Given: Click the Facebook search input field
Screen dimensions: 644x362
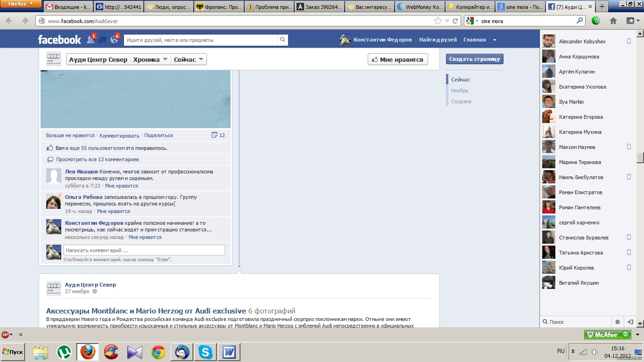Looking at the screenshot, I should [x=200, y=40].
